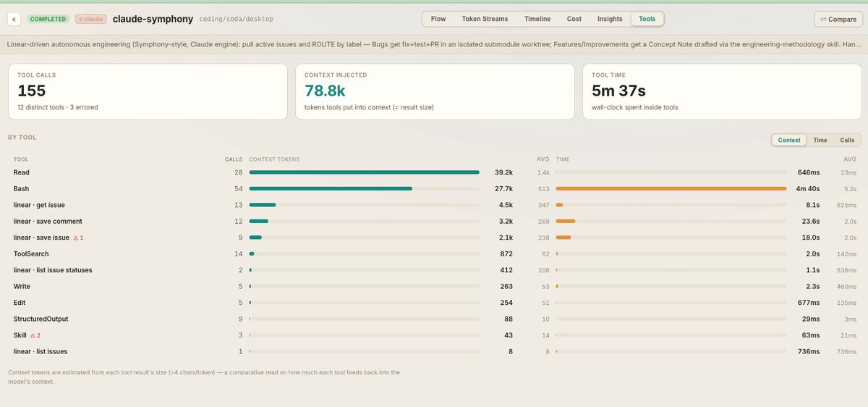This screenshot has height=407, width=868.
Task: Select the linear · save issue row
Action: point(434,238)
